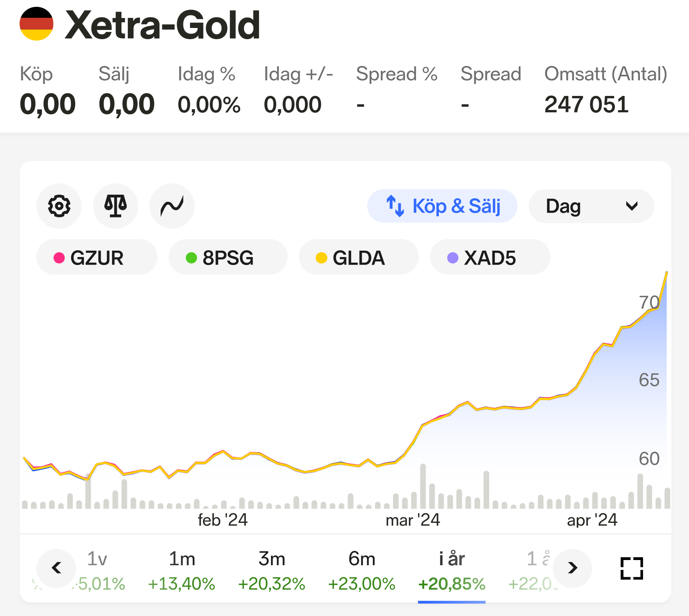Switch to the 6m period tab
This screenshot has height=616, width=689.
[x=362, y=571]
